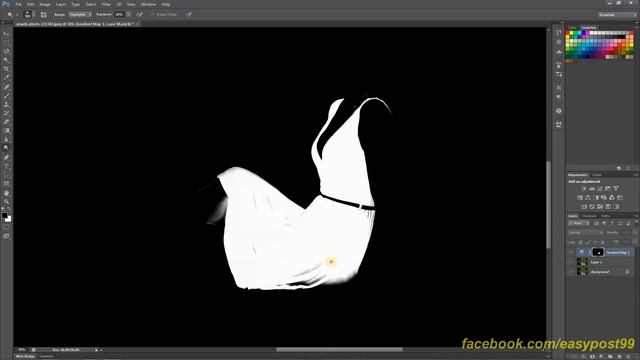Switch to the Paths tab
This screenshot has width=640, height=360.
pos(605,216)
